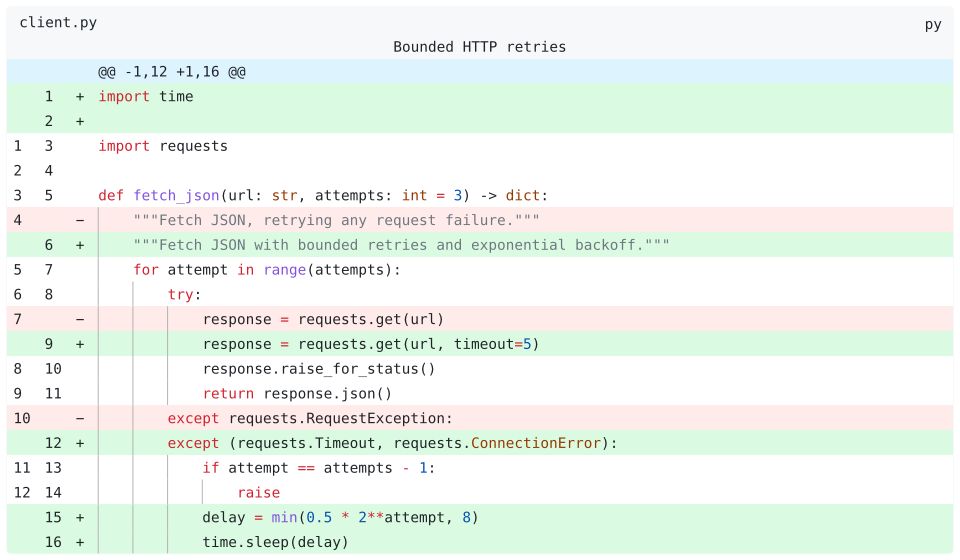The height and width of the screenshot is (560, 960).
Task: Click the py language label
Action: click(x=932, y=24)
